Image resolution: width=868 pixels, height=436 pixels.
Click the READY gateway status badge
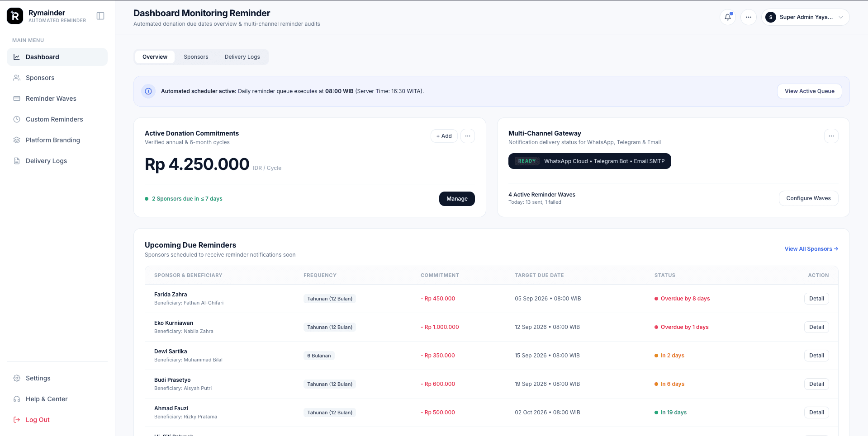coord(527,161)
